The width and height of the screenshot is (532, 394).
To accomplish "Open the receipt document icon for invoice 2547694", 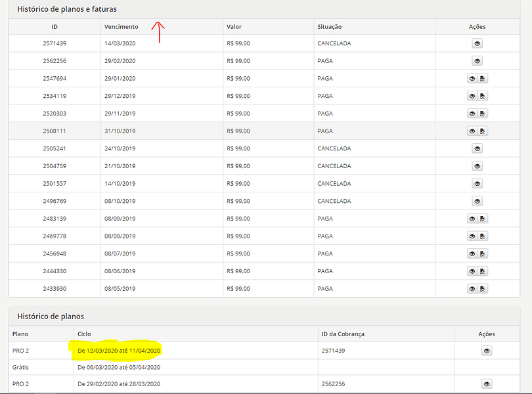I will tap(483, 78).
